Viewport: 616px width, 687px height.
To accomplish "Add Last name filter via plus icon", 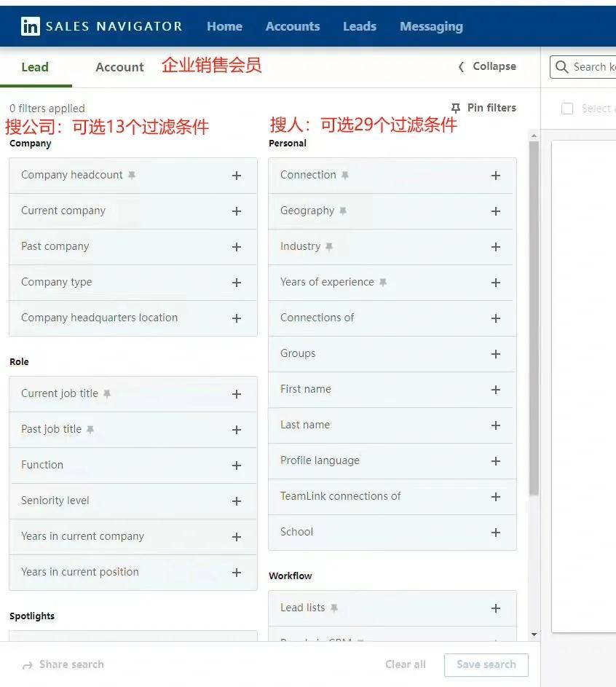I will pos(496,425).
